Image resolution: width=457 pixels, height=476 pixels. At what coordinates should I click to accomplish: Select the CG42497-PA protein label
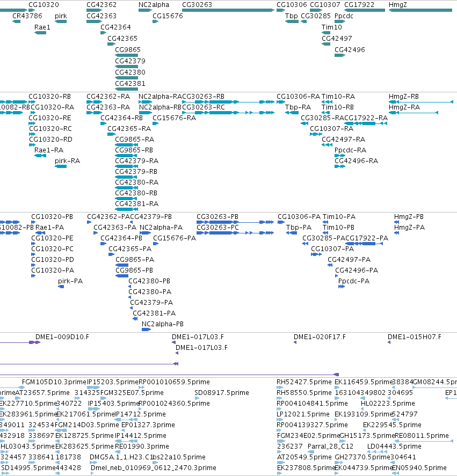pos(349,260)
